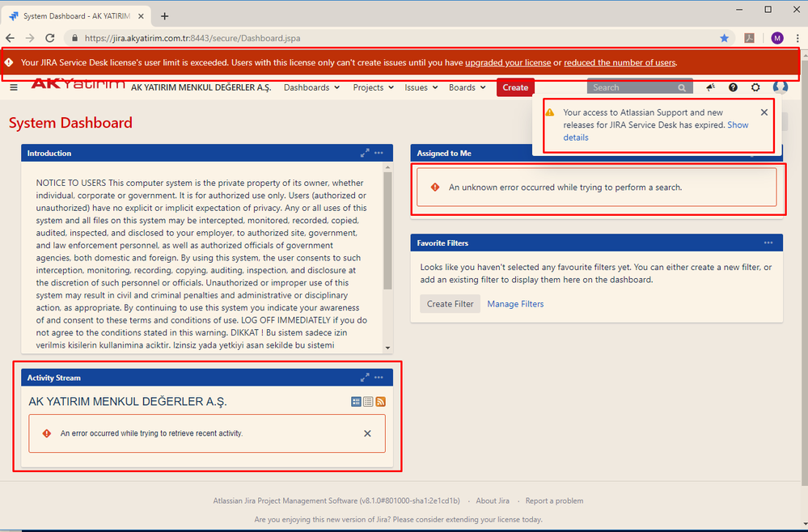Reload the page in the browser

click(x=50, y=38)
